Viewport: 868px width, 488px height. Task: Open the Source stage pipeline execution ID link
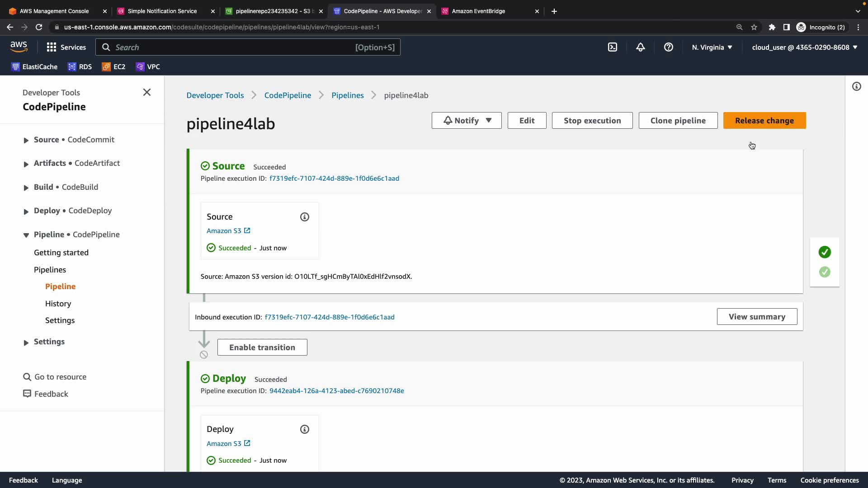[x=334, y=178]
